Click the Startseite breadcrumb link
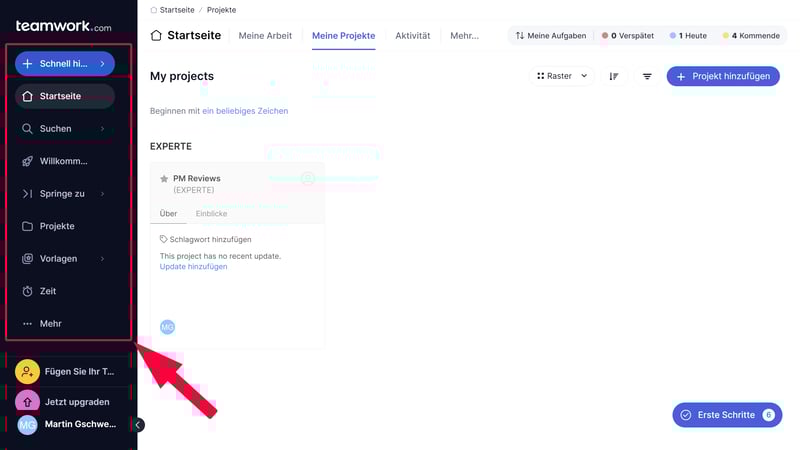This screenshot has height=450, width=800. pos(177,10)
